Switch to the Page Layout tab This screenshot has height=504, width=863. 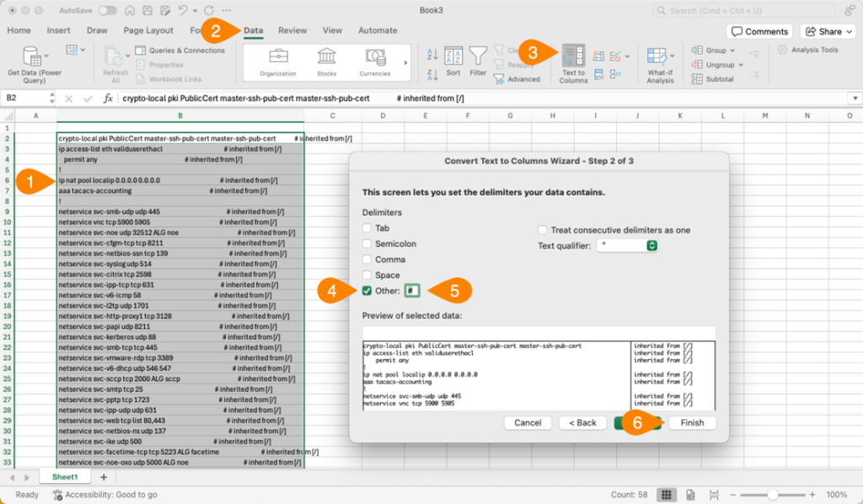[148, 30]
